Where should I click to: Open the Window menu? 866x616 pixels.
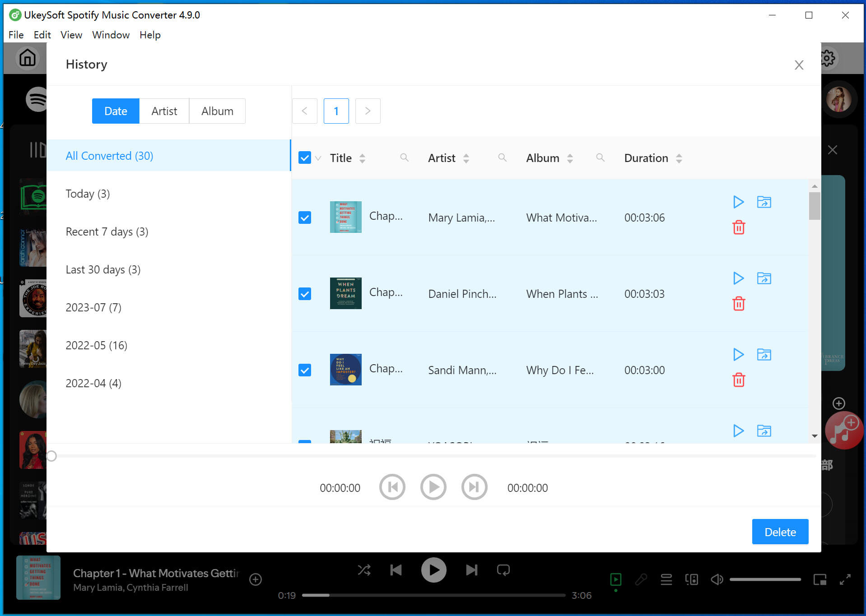point(111,35)
